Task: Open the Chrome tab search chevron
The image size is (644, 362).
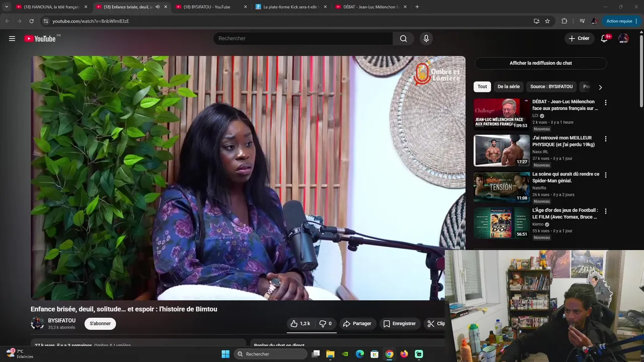Action: [7, 7]
